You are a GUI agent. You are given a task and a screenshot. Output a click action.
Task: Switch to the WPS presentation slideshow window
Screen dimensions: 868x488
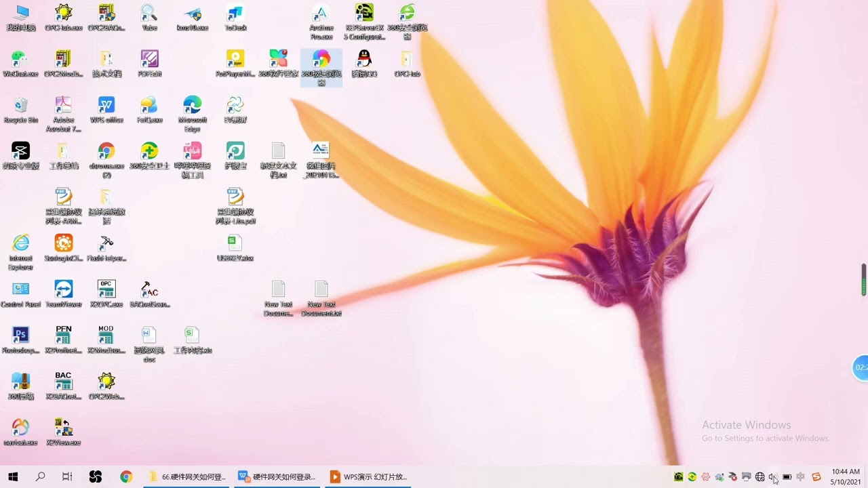(368, 476)
